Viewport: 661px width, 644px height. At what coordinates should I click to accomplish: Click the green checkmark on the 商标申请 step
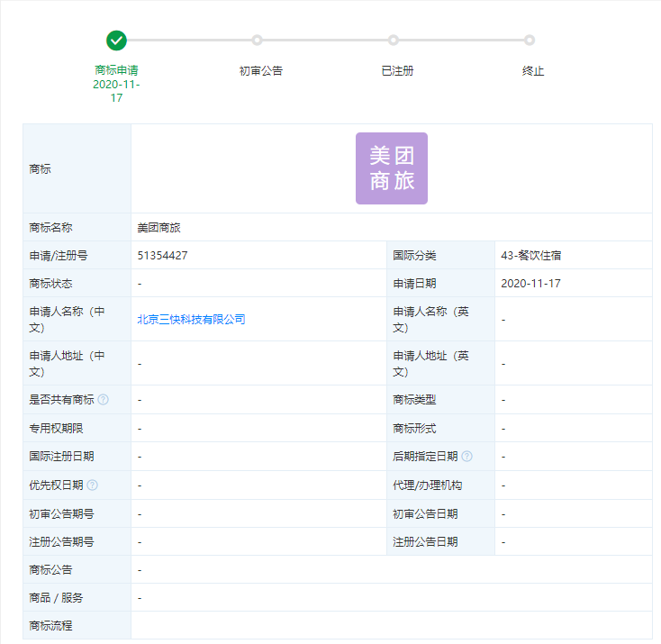click(116, 41)
